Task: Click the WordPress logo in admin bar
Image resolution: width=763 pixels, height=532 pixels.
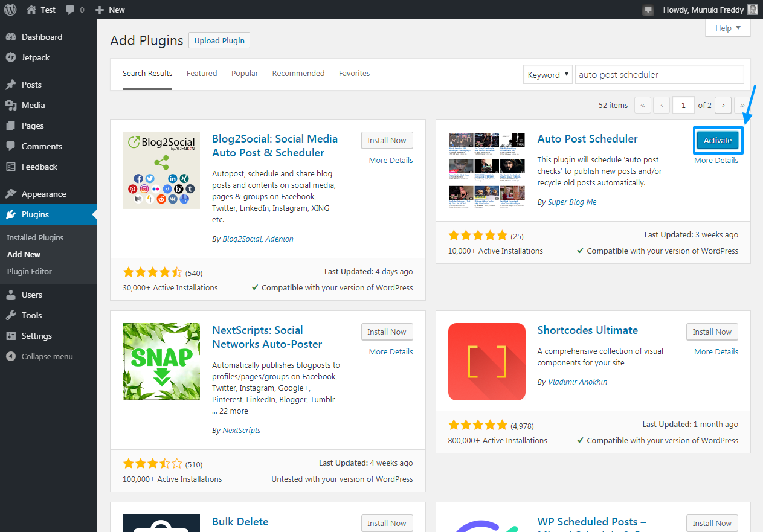Action: pyautogui.click(x=10, y=10)
